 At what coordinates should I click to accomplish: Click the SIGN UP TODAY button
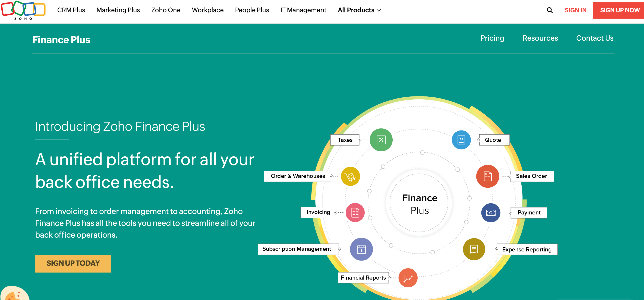(73, 263)
